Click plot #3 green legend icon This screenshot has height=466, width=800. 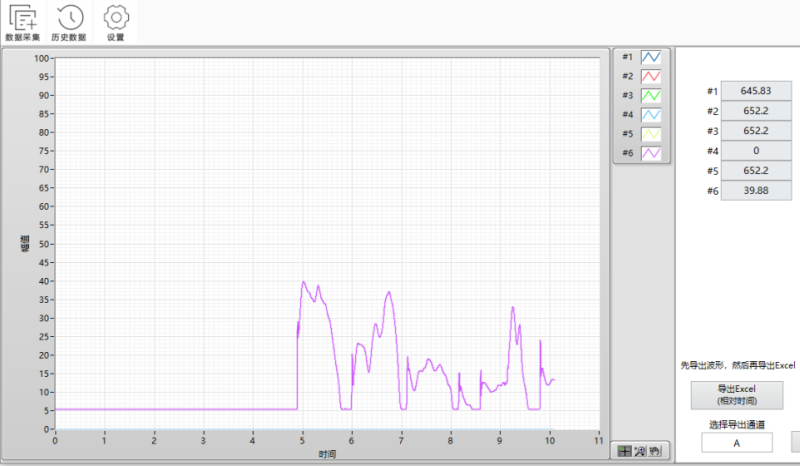click(x=651, y=95)
